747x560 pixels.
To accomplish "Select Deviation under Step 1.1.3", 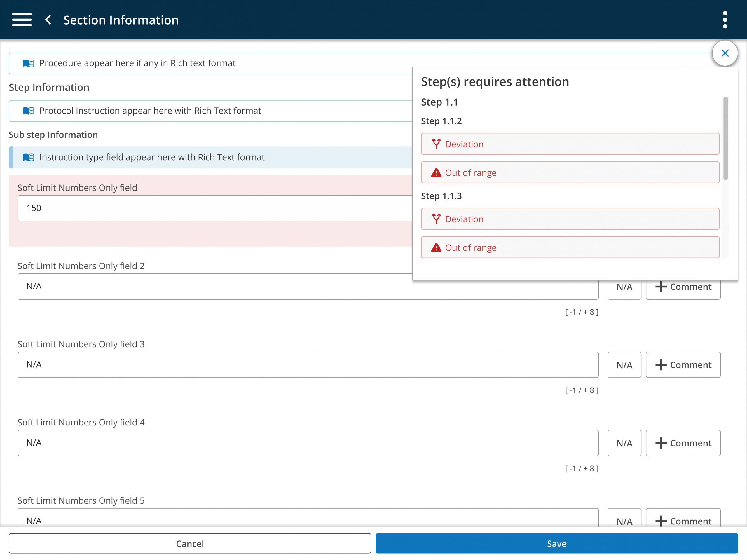I will (x=570, y=219).
